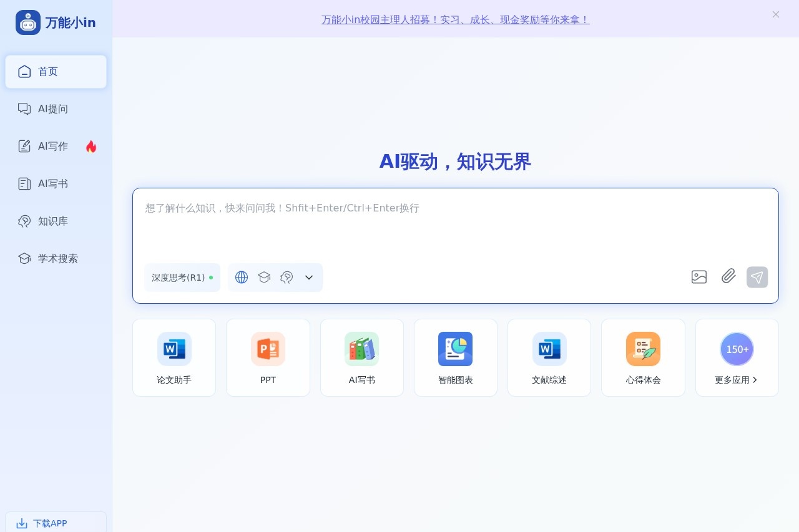Image resolution: width=799 pixels, height=532 pixels.
Task: Open the 心得体会 reflection writing app
Action: tap(642, 357)
